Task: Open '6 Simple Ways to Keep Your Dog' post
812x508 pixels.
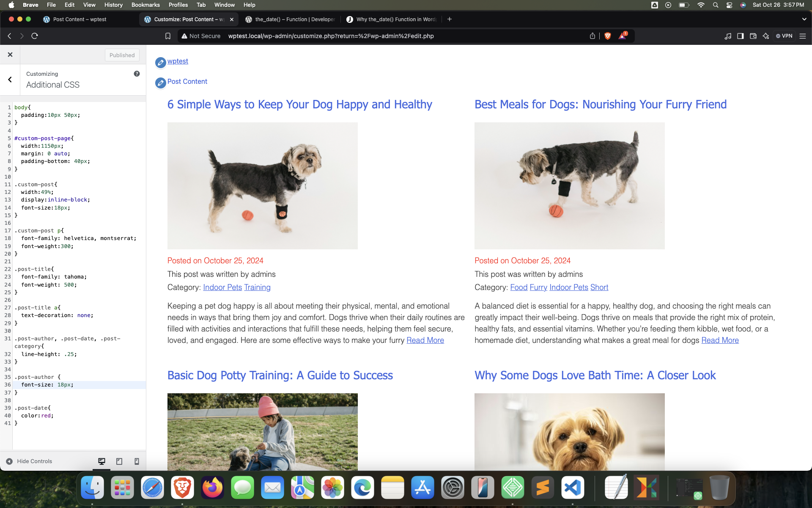Action: coord(300,104)
